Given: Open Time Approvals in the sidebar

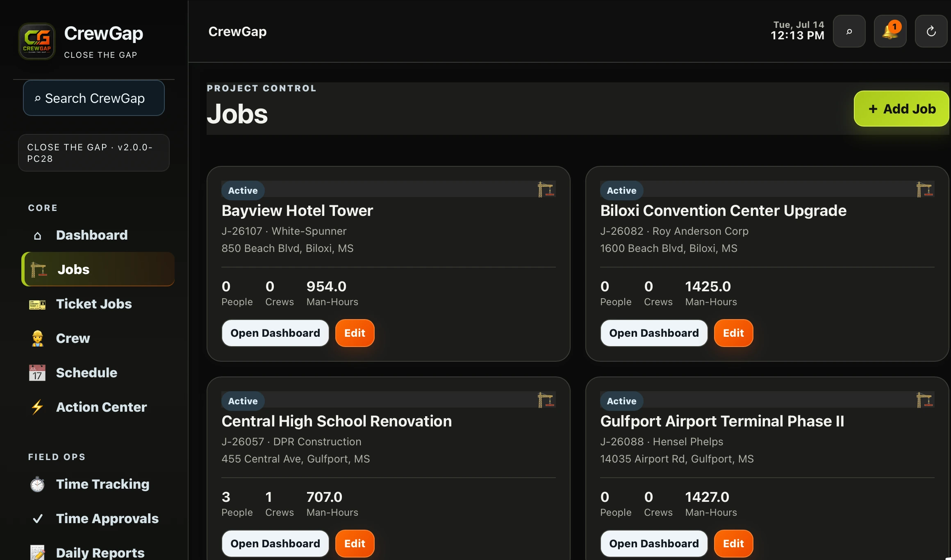Looking at the screenshot, I should [x=98, y=519].
